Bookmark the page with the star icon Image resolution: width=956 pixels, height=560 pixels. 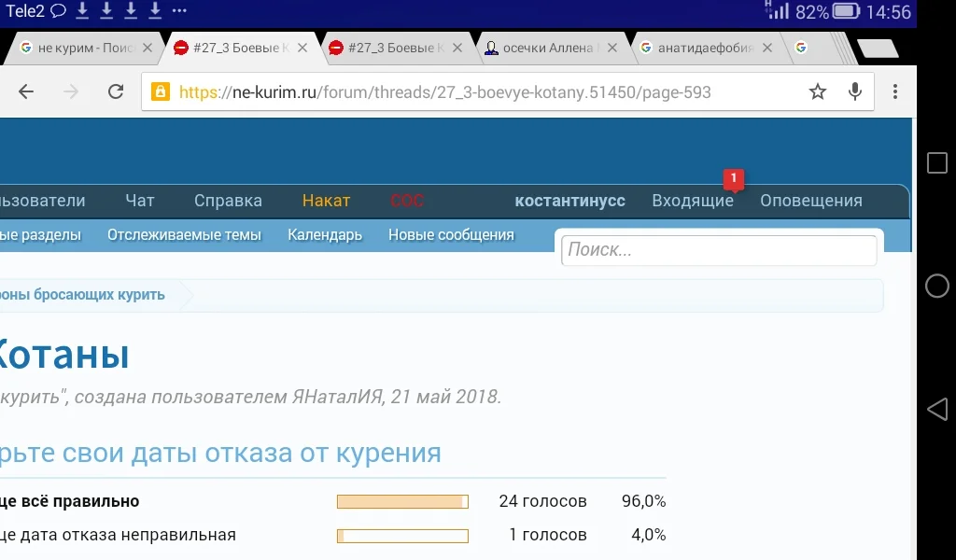[x=818, y=91]
